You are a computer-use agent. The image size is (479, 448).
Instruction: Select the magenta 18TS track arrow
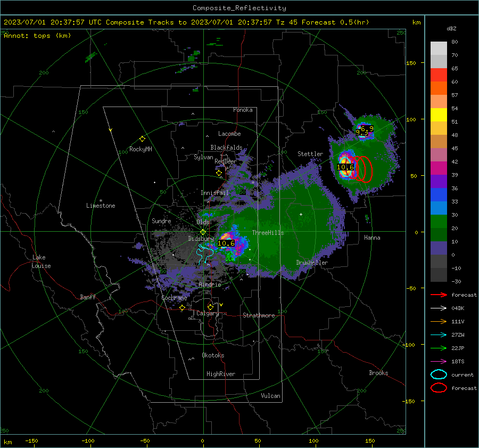point(439,362)
